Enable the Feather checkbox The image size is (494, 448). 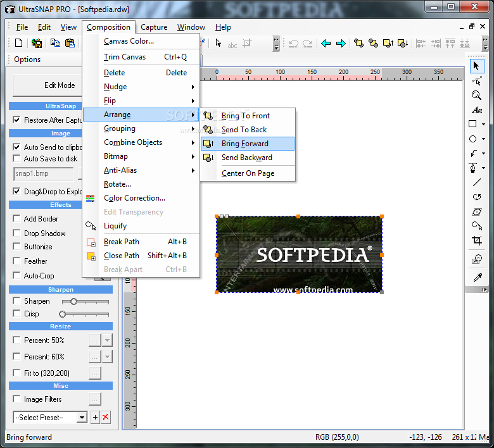point(16,261)
